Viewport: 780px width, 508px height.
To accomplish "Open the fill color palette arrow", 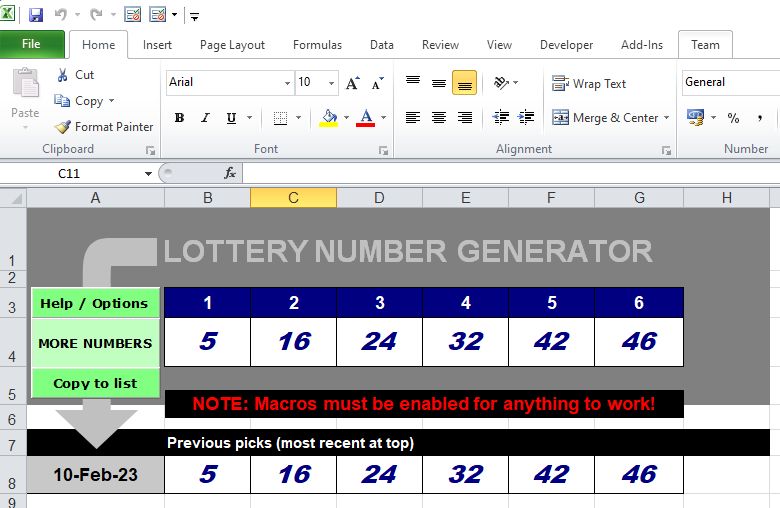I will click(x=346, y=118).
